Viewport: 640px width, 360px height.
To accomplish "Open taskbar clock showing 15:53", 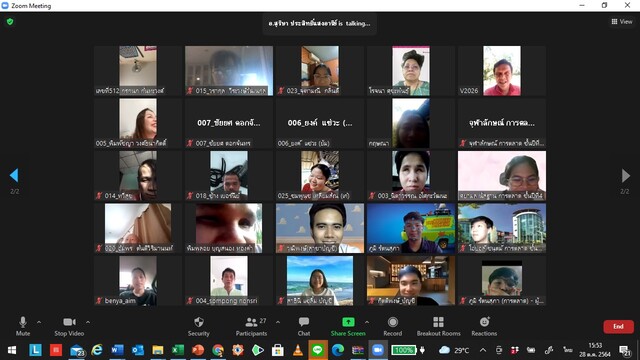I will click(595, 350).
